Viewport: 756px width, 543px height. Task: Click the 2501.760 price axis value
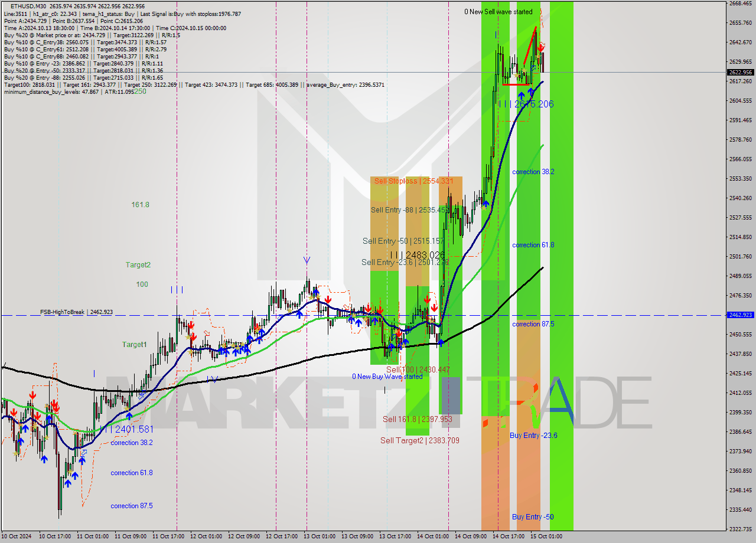click(x=740, y=256)
